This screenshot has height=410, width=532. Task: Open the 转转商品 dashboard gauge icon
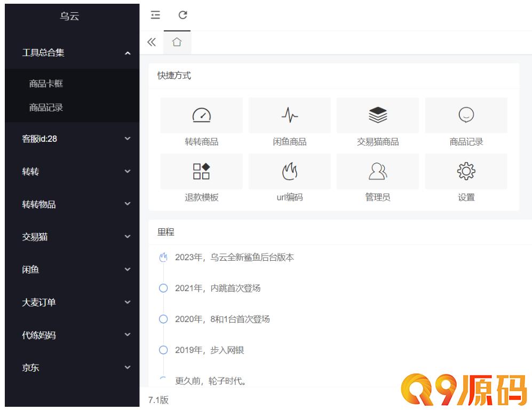[202, 115]
